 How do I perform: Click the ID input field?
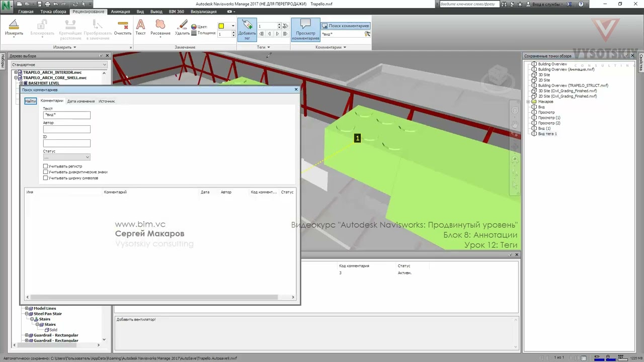pyautogui.click(x=66, y=143)
